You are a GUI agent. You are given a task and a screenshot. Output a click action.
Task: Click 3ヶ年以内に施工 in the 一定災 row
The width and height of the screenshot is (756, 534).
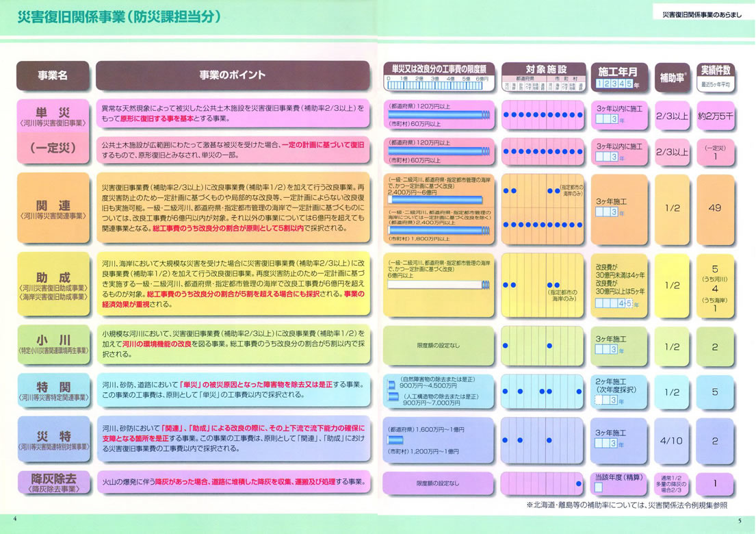(619, 146)
